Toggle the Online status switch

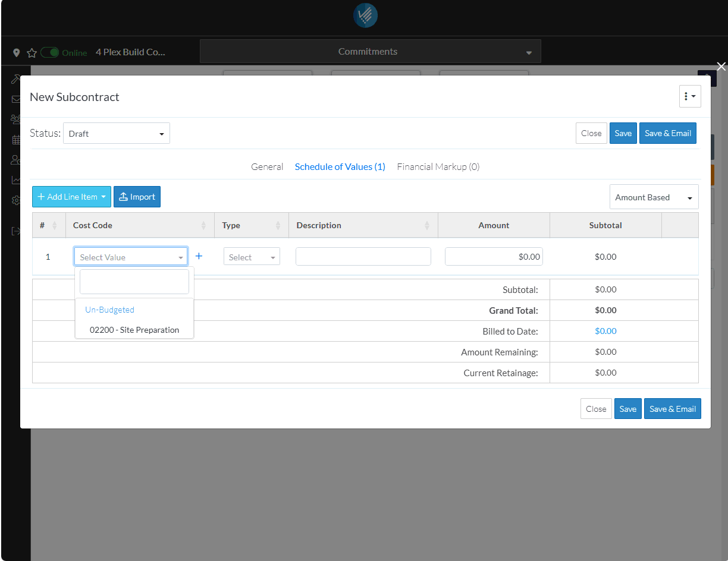50,52
